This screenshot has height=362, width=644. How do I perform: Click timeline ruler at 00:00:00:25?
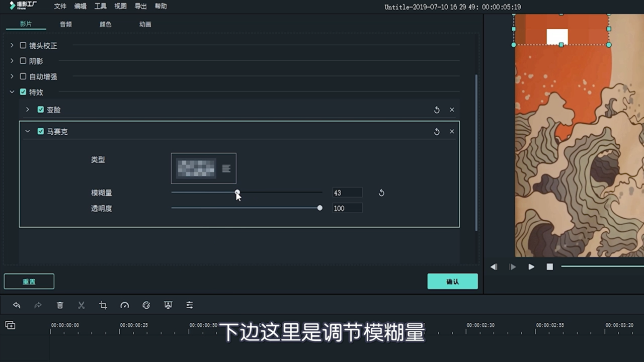tap(134, 325)
